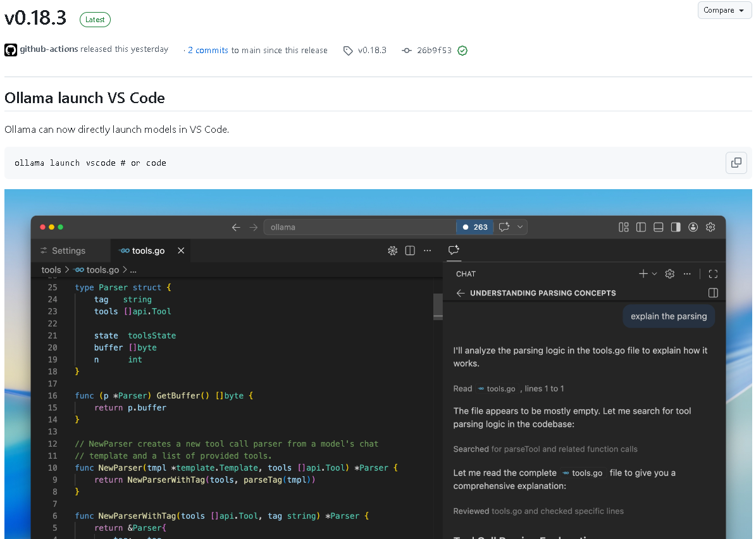Open tools.go link in 'Let me read' sentence

(583, 473)
